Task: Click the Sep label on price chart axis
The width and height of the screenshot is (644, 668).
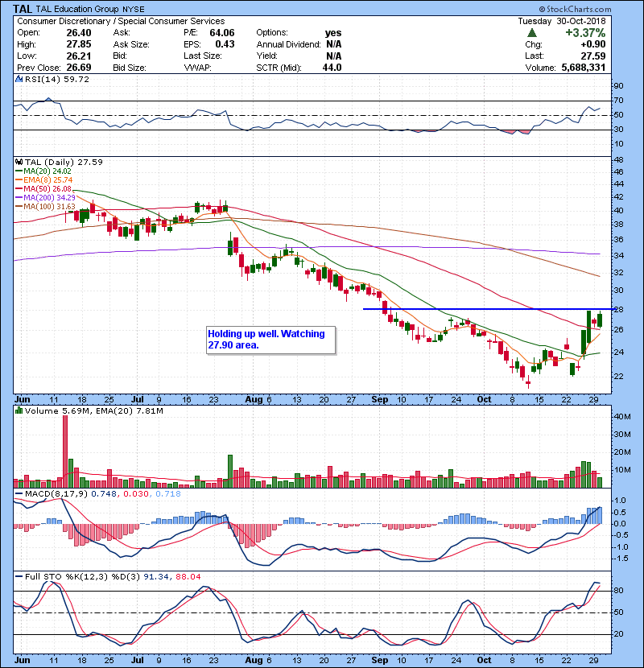Action: (x=379, y=400)
